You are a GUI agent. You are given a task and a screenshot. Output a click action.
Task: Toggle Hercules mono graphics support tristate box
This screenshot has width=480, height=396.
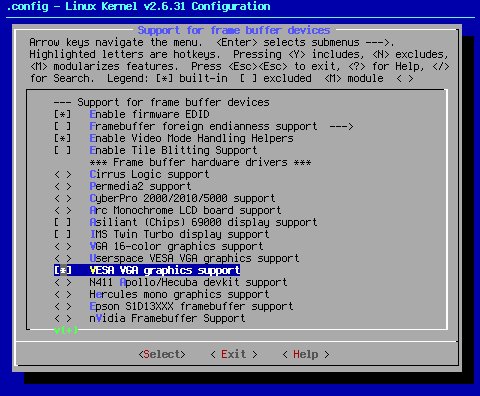pos(62,294)
